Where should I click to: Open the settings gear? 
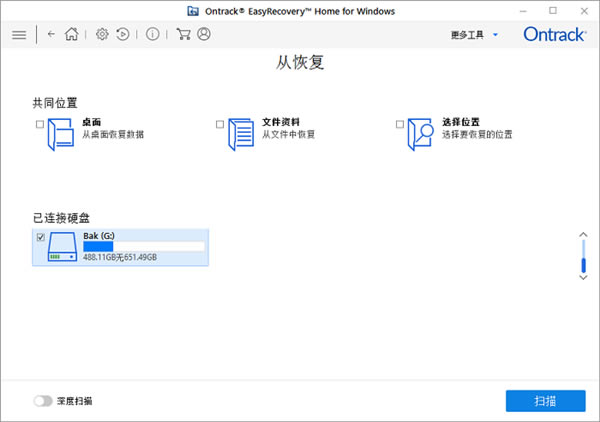click(102, 34)
